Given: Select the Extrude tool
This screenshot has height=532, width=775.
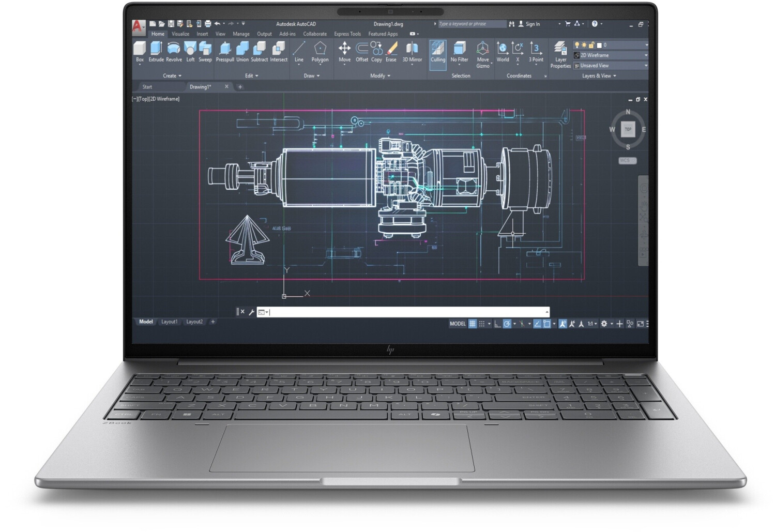Looking at the screenshot, I should [x=156, y=51].
